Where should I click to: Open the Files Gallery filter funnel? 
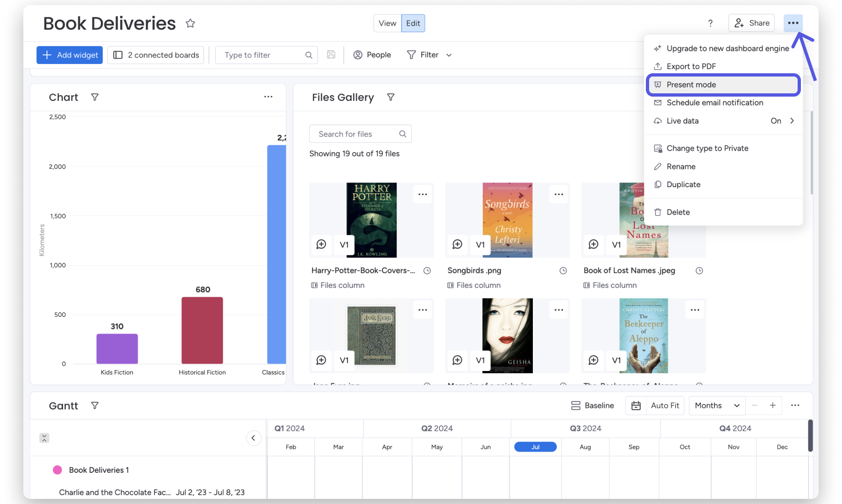coord(391,97)
